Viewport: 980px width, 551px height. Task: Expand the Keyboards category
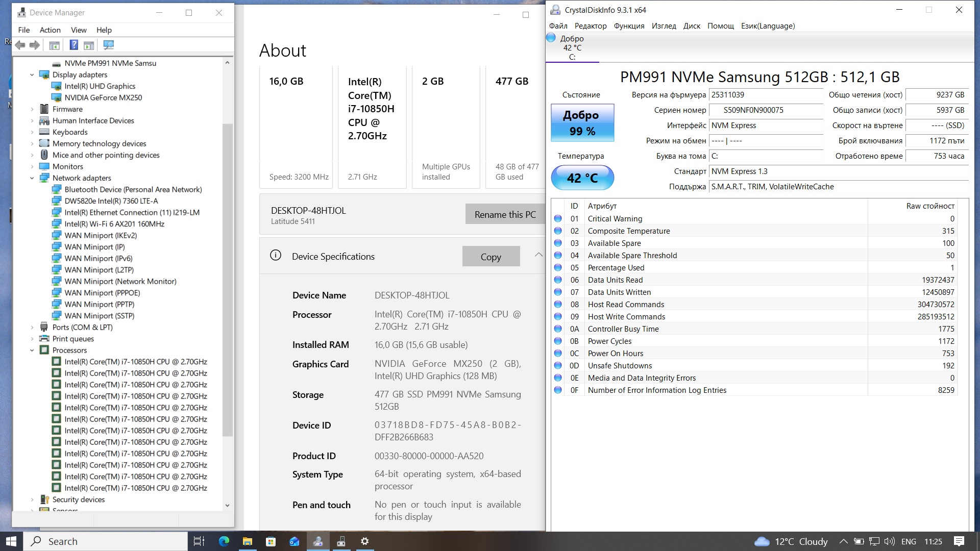pyautogui.click(x=32, y=132)
